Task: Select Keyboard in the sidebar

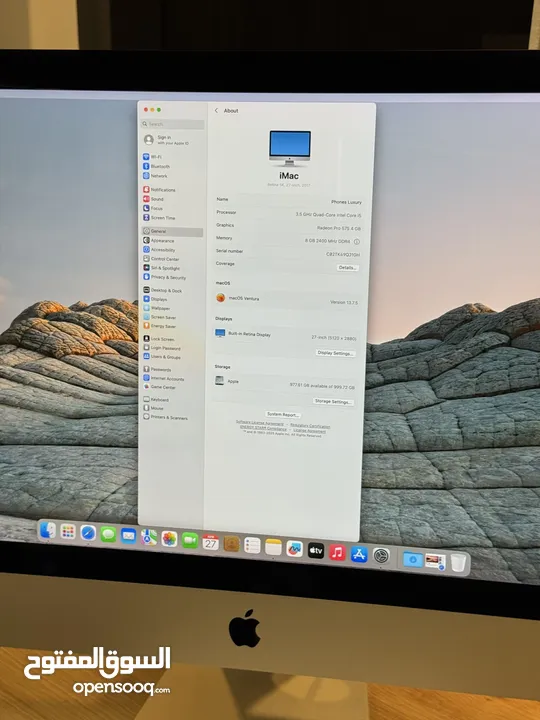Action: (156, 400)
